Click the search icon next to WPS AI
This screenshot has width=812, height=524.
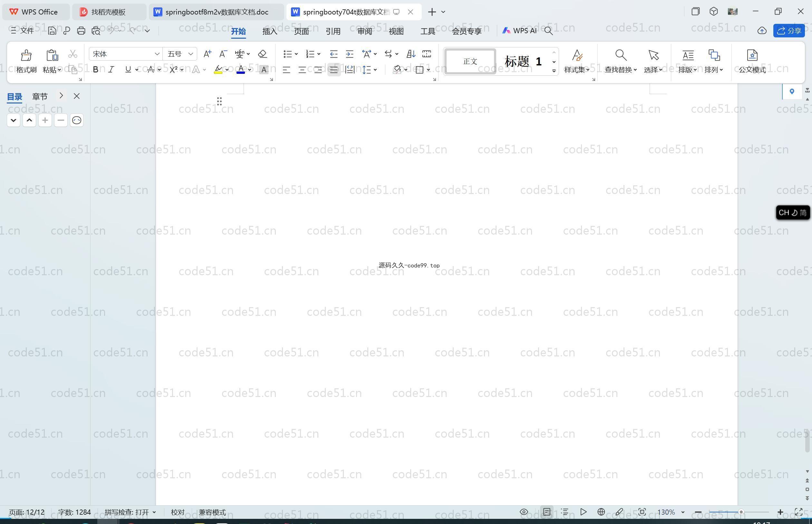coord(548,31)
